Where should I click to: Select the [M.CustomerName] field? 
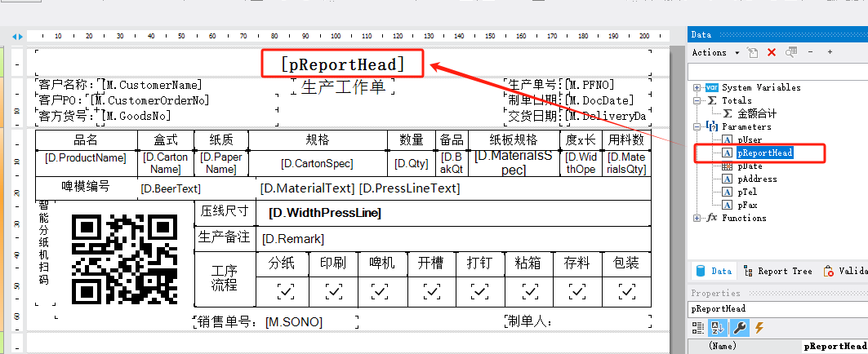(x=152, y=85)
